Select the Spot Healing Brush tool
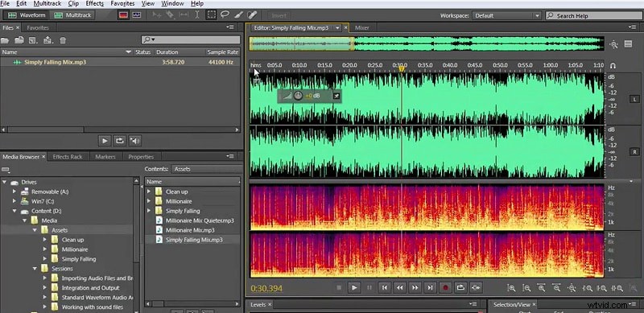 (x=252, y=15)
